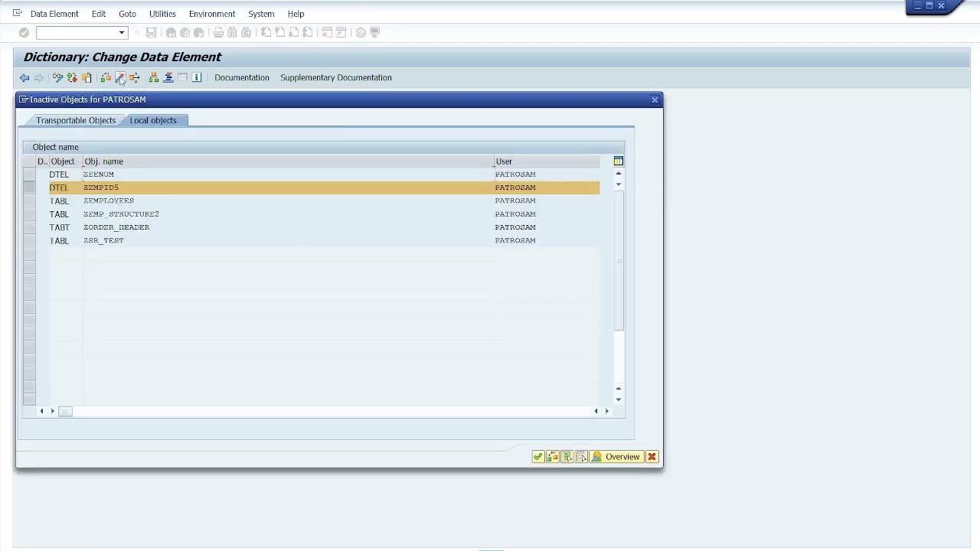Cancel the dialog with the red X button
Image resolution: width=980 pixels, height=551 pixels.
[x=652, y=457]
